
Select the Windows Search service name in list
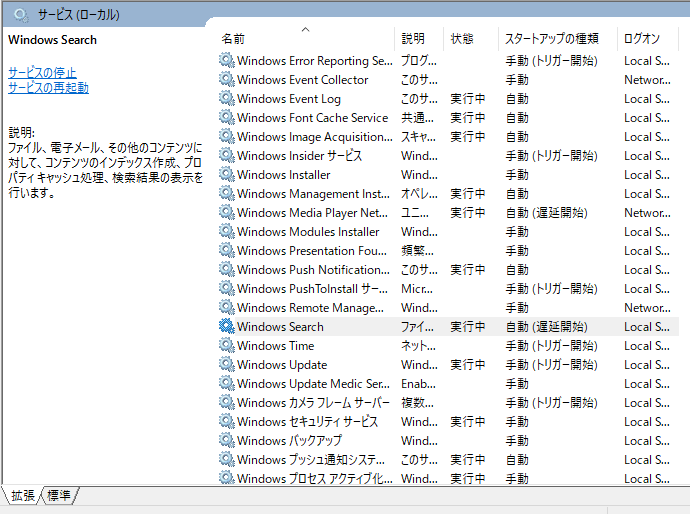point(280,327)
